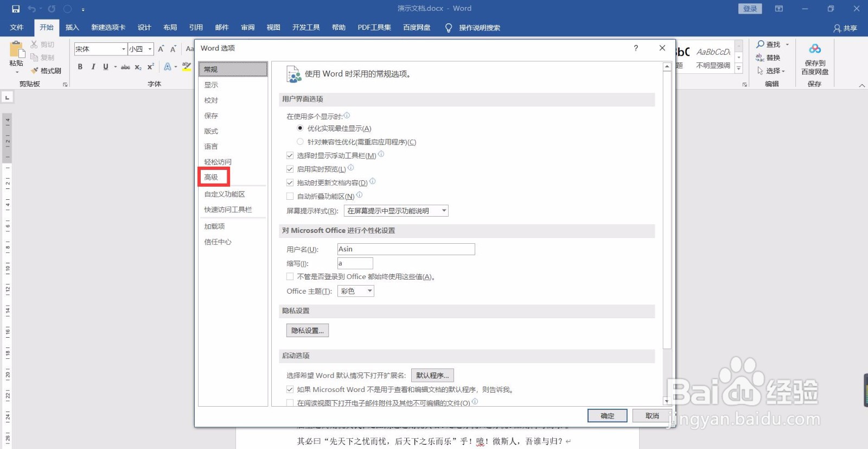Open 屏幕提示样式 dropdown
The height and width of the screenshot is (449, 868).
[396, 211]
